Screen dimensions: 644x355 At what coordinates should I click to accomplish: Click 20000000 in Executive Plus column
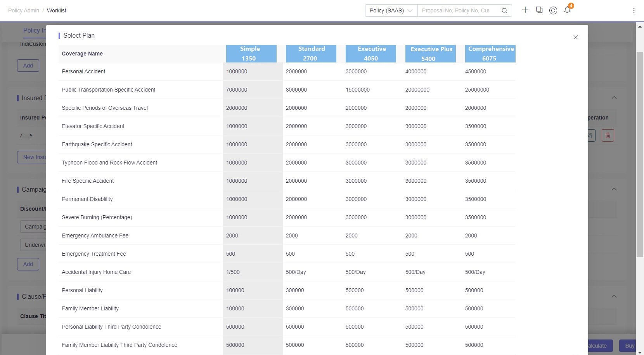click(x=417, y=90)
